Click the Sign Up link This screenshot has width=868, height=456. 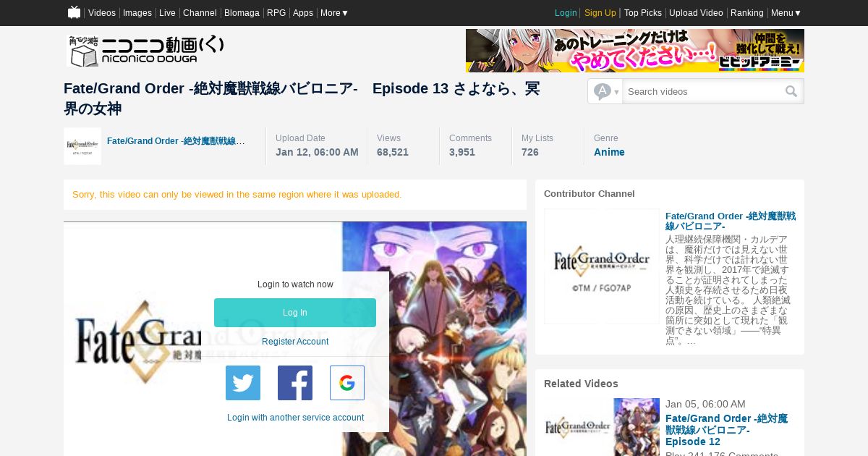pyautogui.click(x=600, y=13)
